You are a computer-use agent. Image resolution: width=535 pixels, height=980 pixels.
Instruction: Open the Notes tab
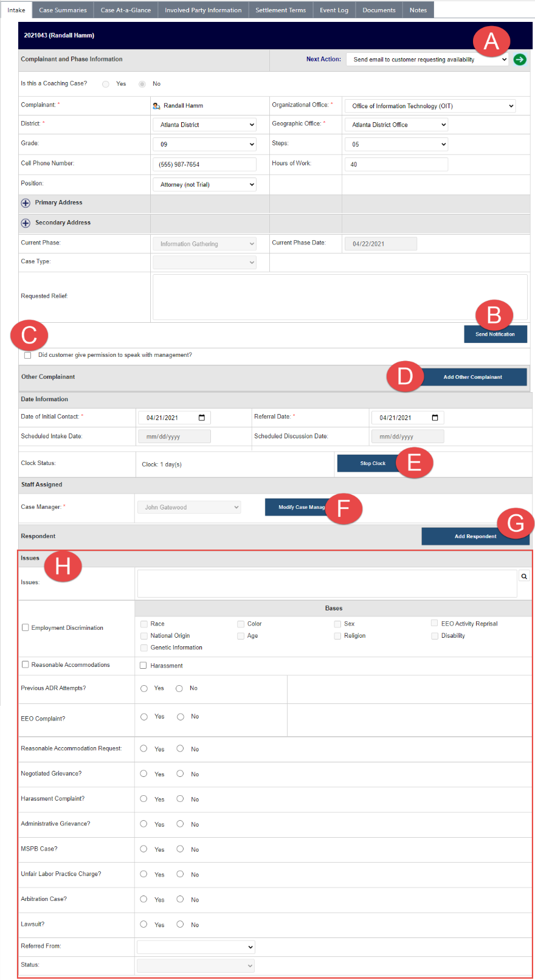(418, 10)
